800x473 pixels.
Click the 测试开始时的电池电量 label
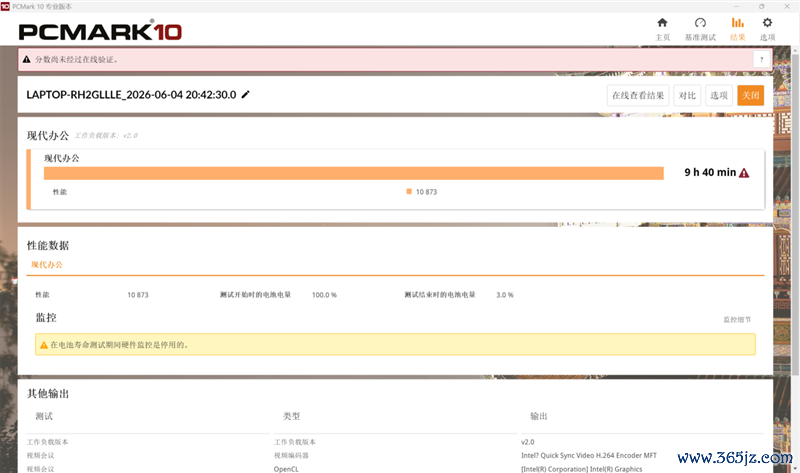pos(255,294)
